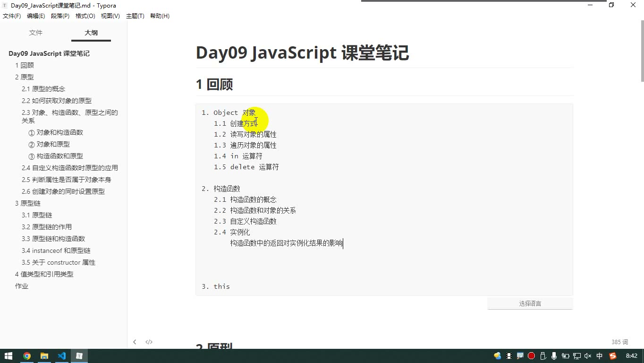Click code line 1.4 in 运算符

point(238,156)
